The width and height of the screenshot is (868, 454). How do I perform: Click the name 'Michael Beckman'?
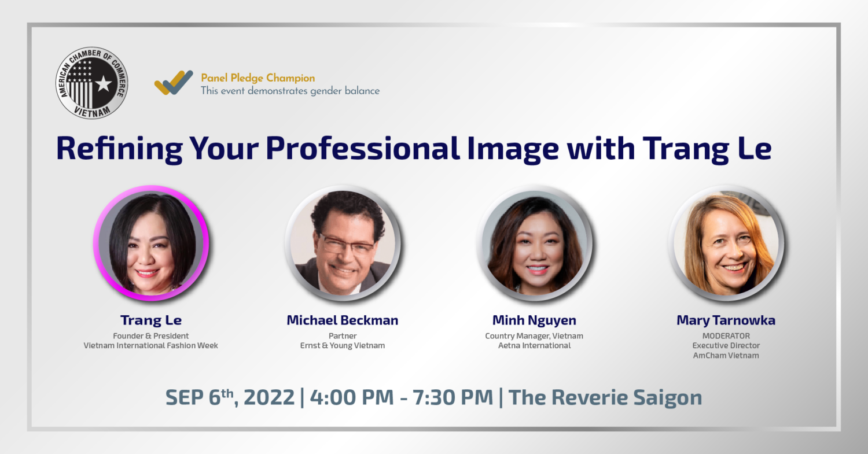pos(343,320)
